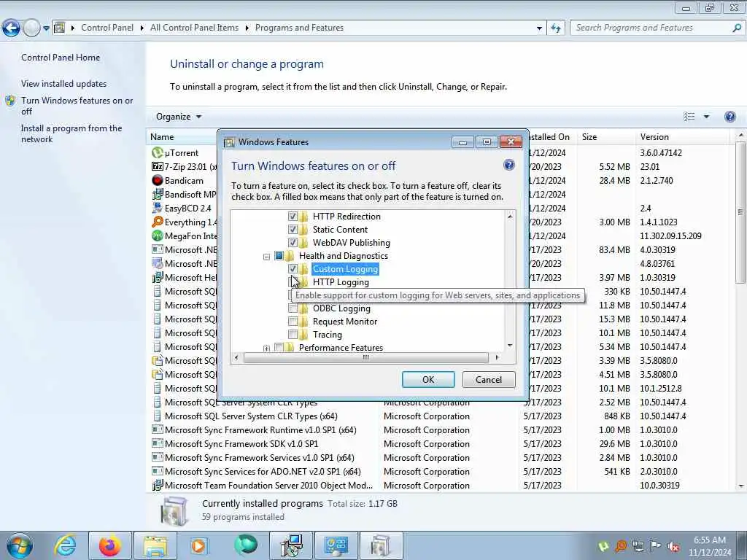Open Programs and Features help icon
Viewport: 747px width, 560px height.
point(729,117)
